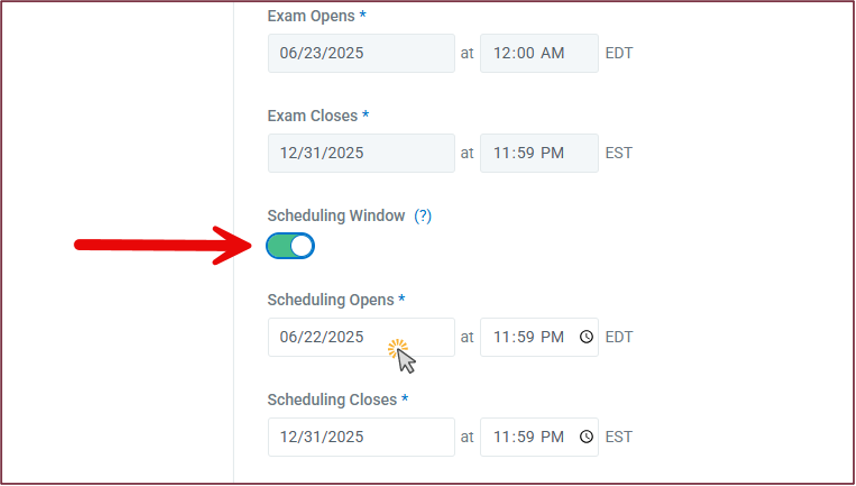Click the Exam Opens date field
The height and width of the screenshot is (486, 856).
pos(360,53)
